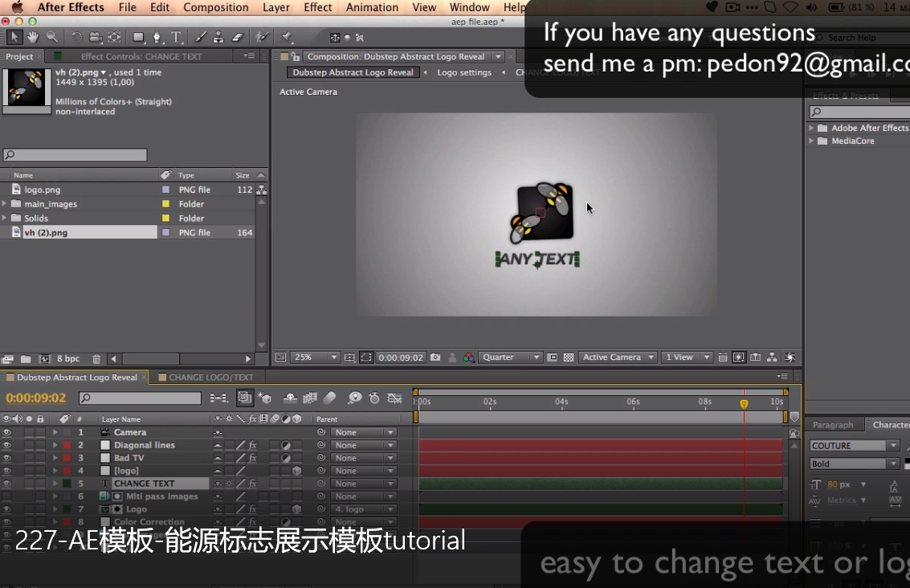Click current time 0:00:09:02 in viewer
This screenshot has width=910, height=588.
pyautogui.click(x=401, y=357)
